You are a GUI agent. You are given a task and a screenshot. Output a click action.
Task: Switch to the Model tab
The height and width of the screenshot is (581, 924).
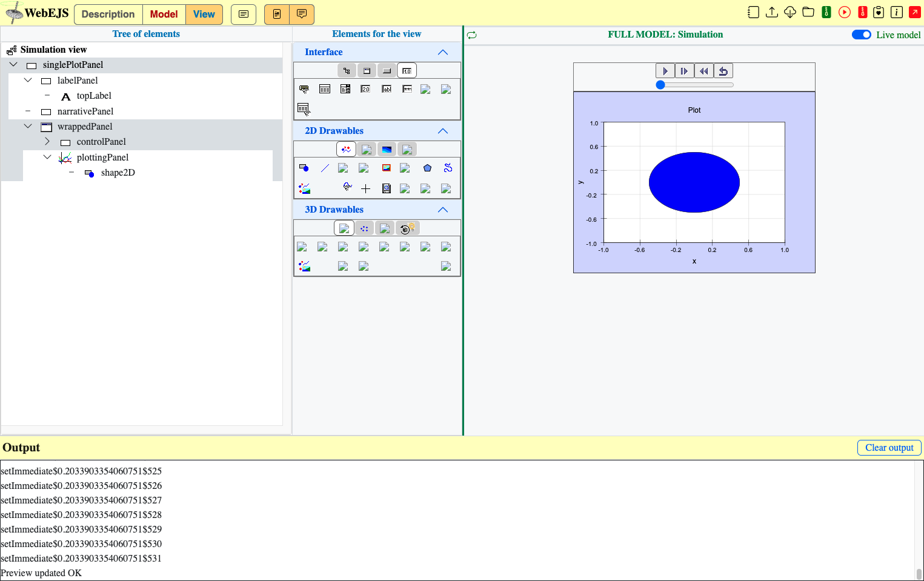(164, 14)
